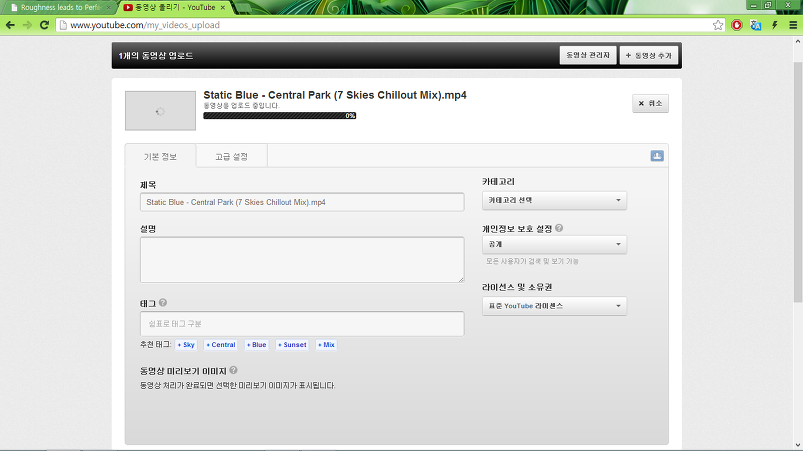
Task: Open the 표준 YouTube 라이선스 dropdown
Action: [554, 306]
